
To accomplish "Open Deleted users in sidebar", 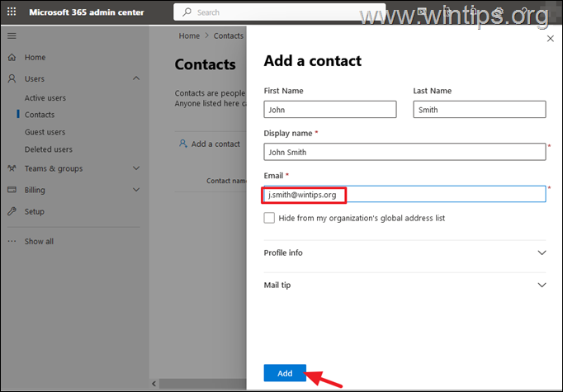I will (x=49, y=149).
